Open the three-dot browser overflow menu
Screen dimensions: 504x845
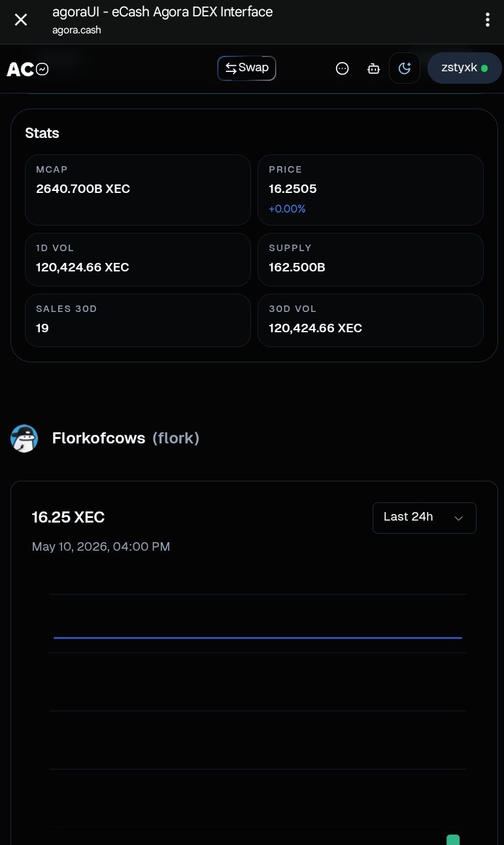pos(487,20)
